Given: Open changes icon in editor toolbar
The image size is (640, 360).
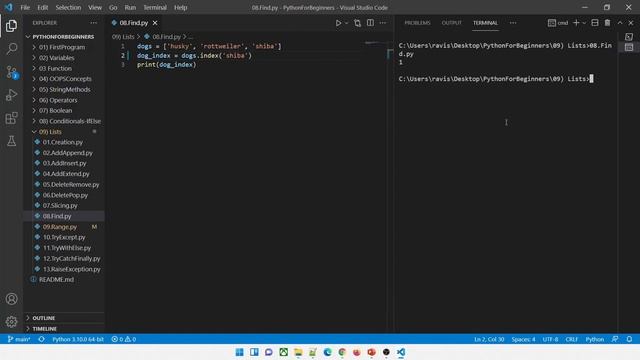Looking at the screenshot, I should click(357, 23).
